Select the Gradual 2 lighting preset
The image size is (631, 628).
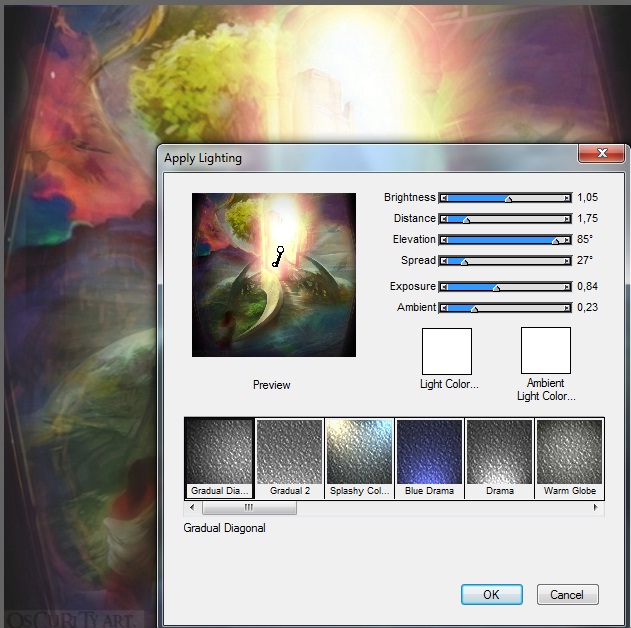[289, 458]
